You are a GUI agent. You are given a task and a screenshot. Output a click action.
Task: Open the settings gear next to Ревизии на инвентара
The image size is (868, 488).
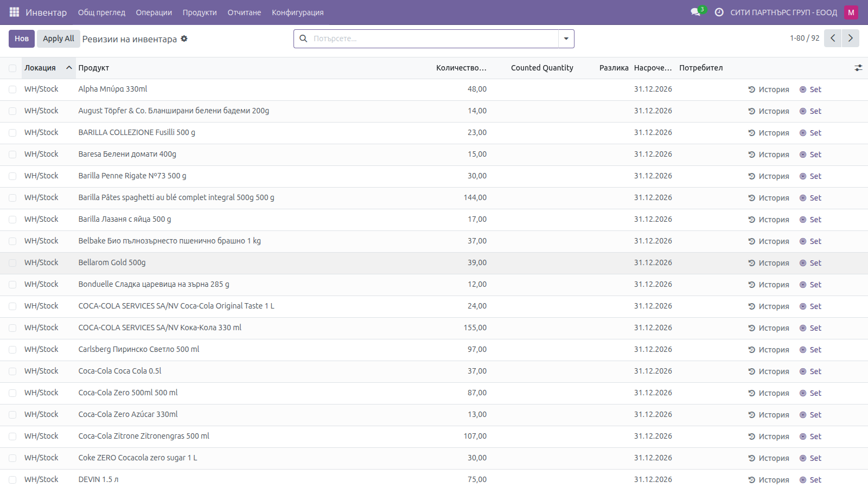coord(184,38)
